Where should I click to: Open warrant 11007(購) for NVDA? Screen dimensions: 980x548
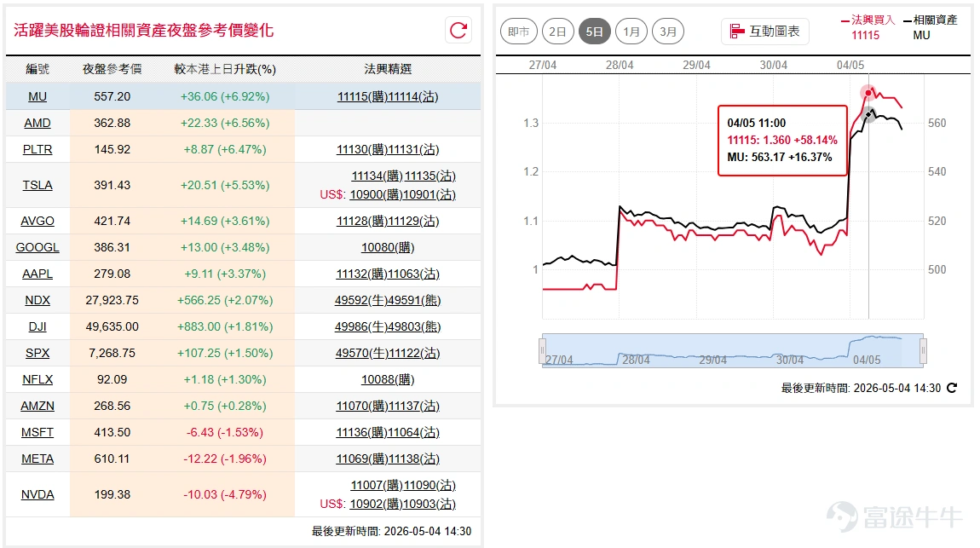pos(377,486)
